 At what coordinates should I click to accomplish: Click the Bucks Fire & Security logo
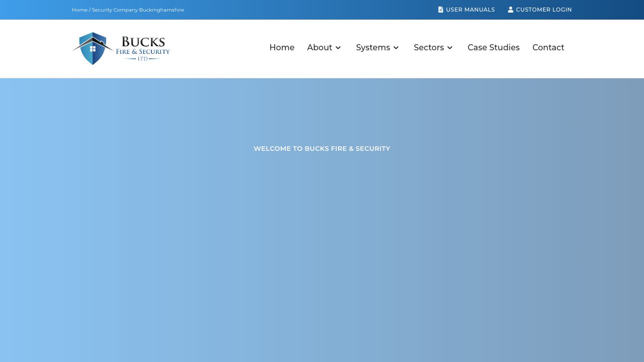tap(121, 48)
